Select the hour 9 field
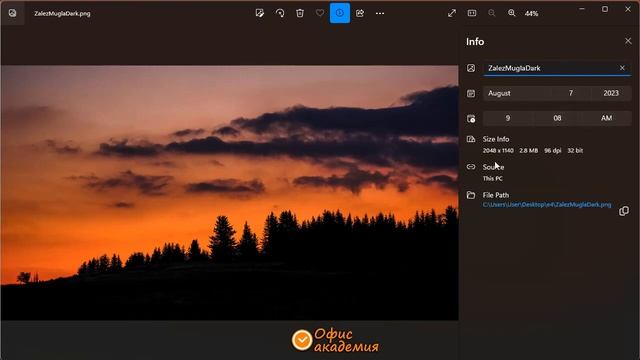The image size is (640, 360). click(508, 118)
